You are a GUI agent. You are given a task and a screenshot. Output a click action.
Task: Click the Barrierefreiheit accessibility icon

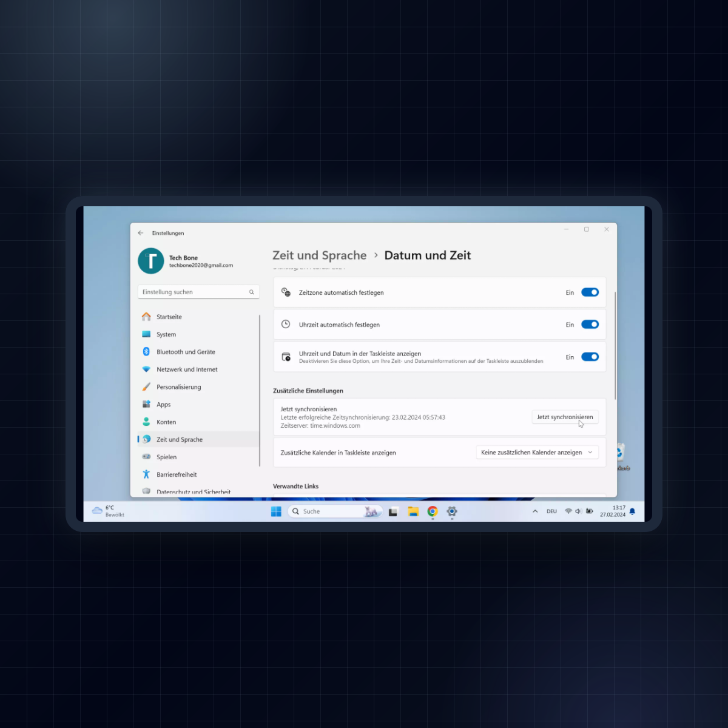click(146, 474)
